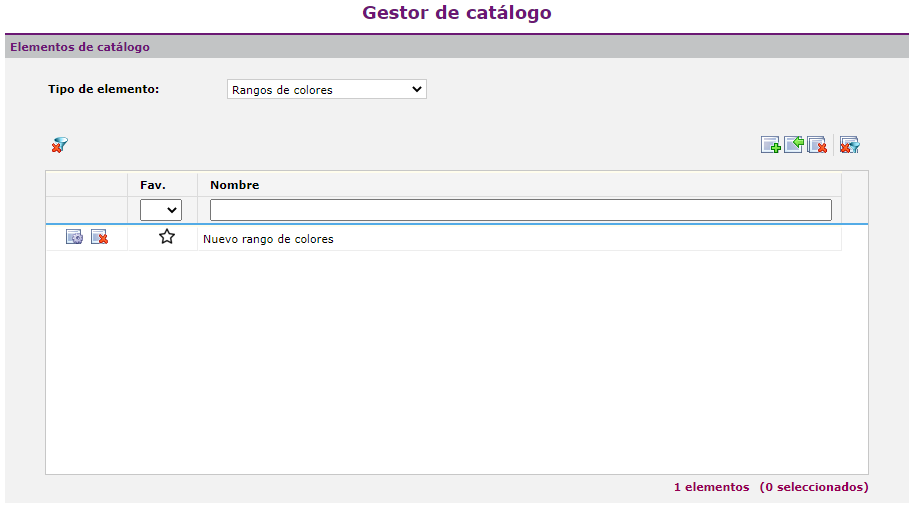Click the 'Gestor de catálogo' title
The image size is (915, 509).
point(457,13)
